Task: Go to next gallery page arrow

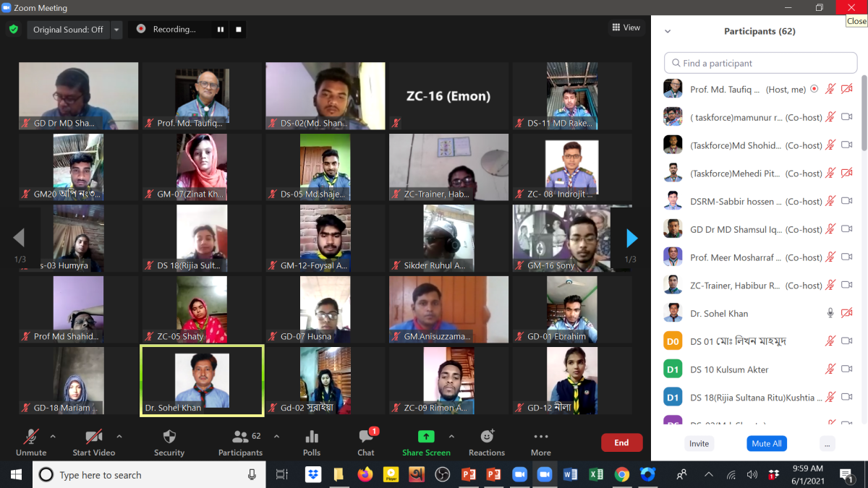Action: tap(631, 238)
